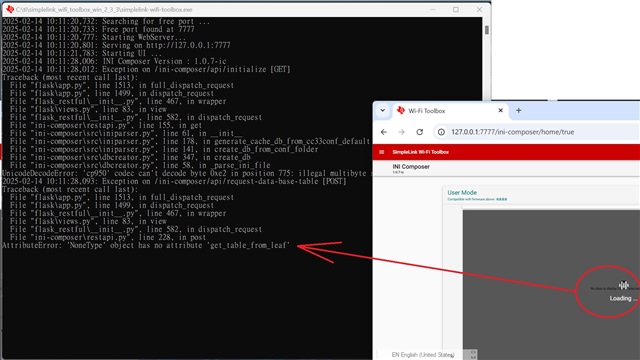Maximize the console window
This screenshot has height=360, width=640.
point(456,9)
